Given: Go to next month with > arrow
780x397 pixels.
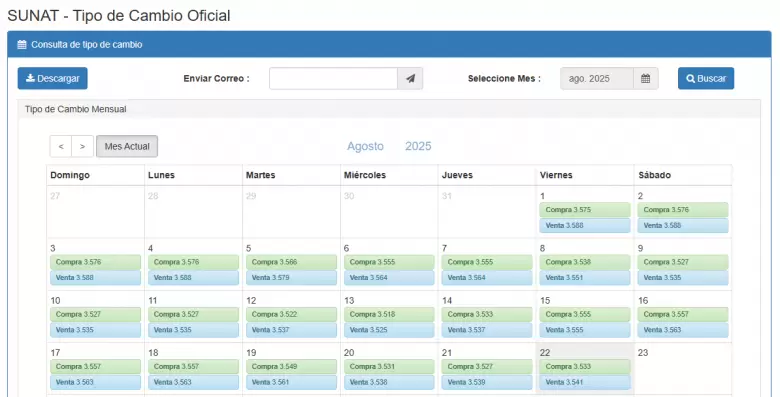Looking at the screenshot, I should point(83,146).
